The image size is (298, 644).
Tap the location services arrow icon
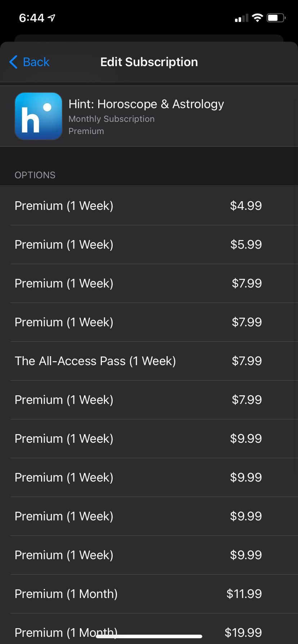(x=52, y=18)
